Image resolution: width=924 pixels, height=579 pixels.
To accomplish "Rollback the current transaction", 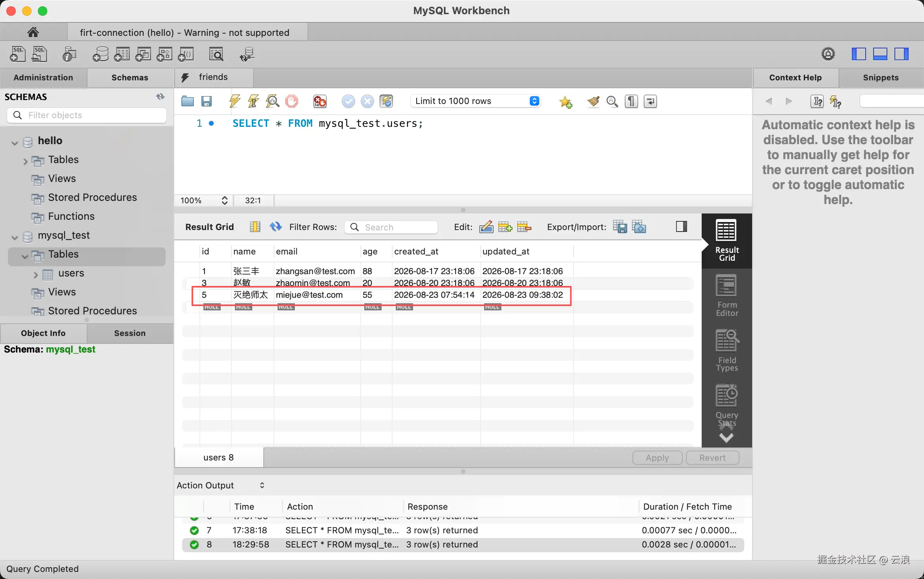I will tap(367, 101).
